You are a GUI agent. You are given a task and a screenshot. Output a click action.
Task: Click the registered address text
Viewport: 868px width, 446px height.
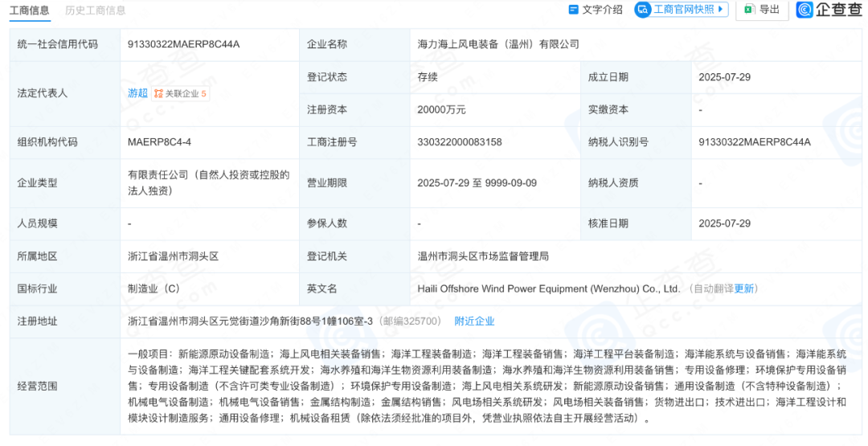coord(251,321)
